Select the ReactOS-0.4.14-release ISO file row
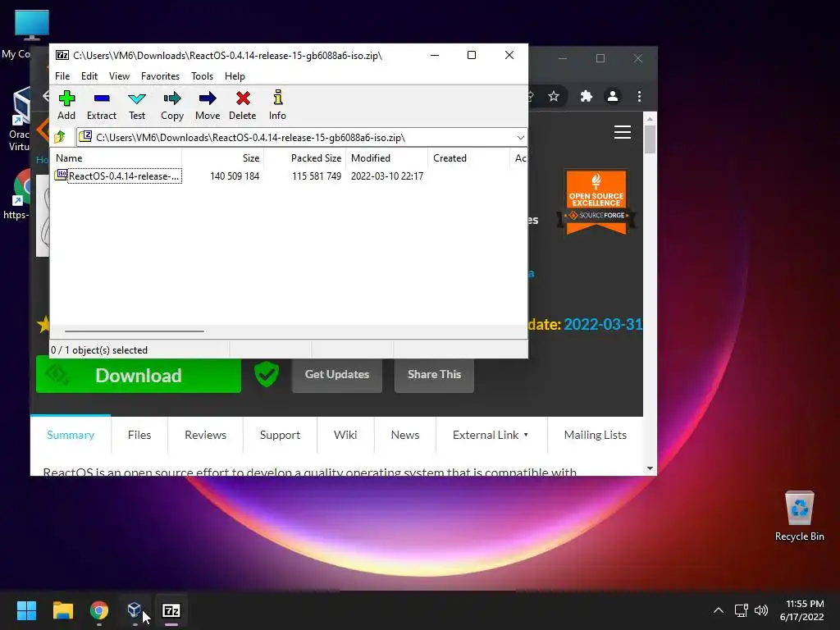This screenshot has height=630, width=840. tap(118, 176)
